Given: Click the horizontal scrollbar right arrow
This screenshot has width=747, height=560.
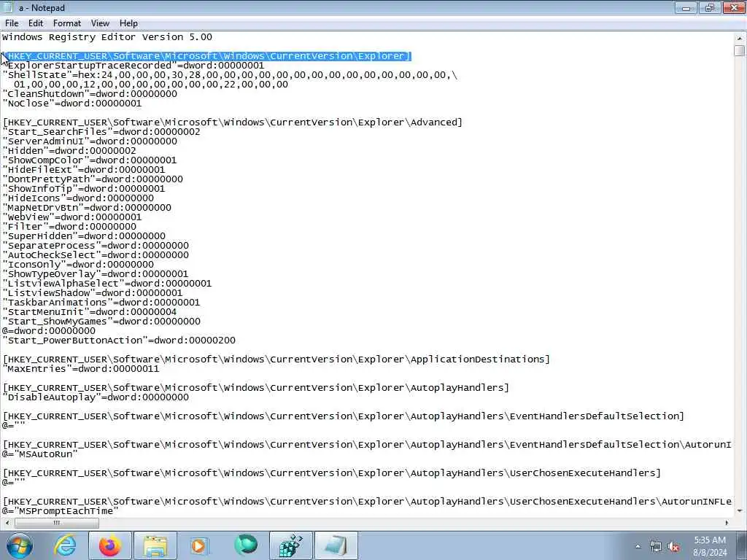Looking at the screenshot, I should (x=727, y=523).
